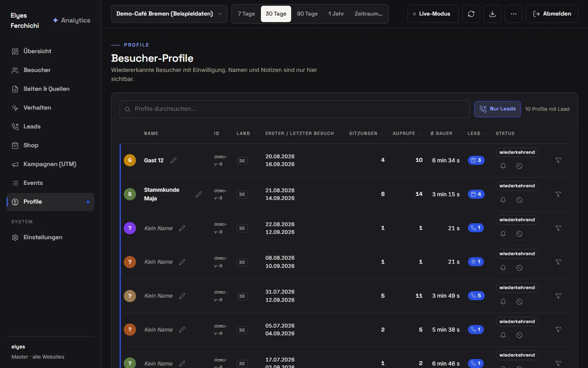Sort table by NAME column
Screen dimensions: 588x368
(x=154, y=134)
